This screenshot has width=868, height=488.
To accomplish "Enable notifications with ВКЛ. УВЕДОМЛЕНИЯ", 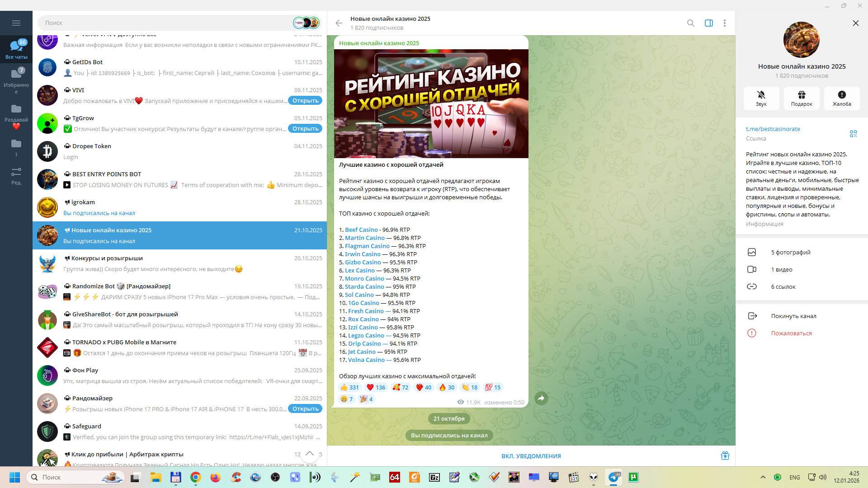I will pos(531,456).
